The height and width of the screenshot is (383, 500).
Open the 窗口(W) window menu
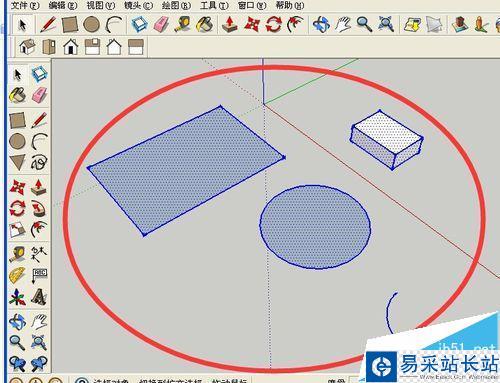coord(252,5)
